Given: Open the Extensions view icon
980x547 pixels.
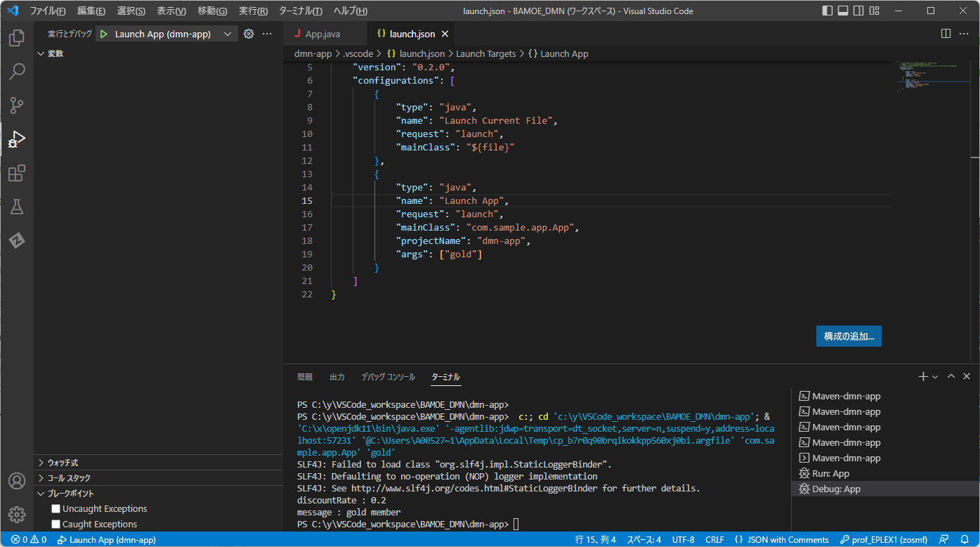Looking at the screenshot, I should [x=17, y=173].
